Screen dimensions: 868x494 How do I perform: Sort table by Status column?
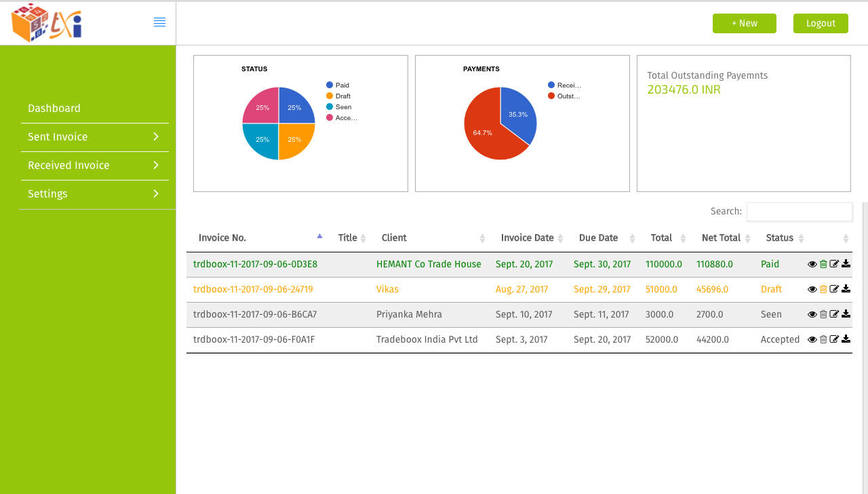[x=781, y=238]
